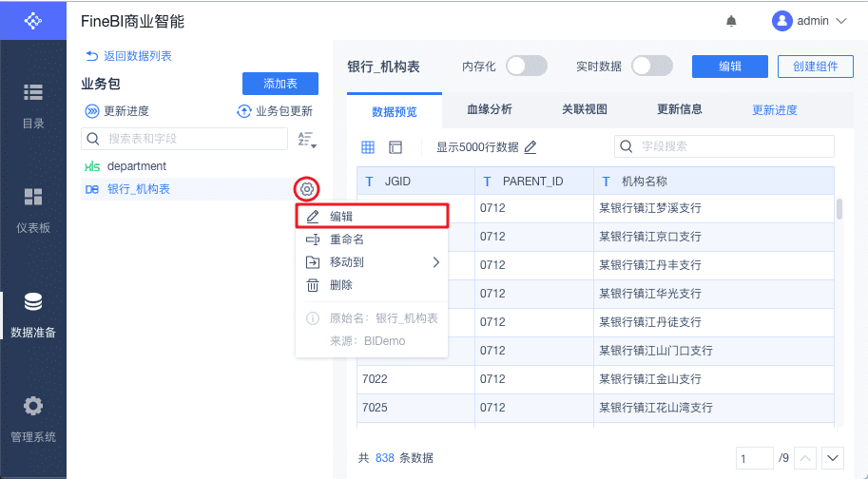
Task: Open the 仪表板 dashboard sidebar icon
Action: [33, 208]
